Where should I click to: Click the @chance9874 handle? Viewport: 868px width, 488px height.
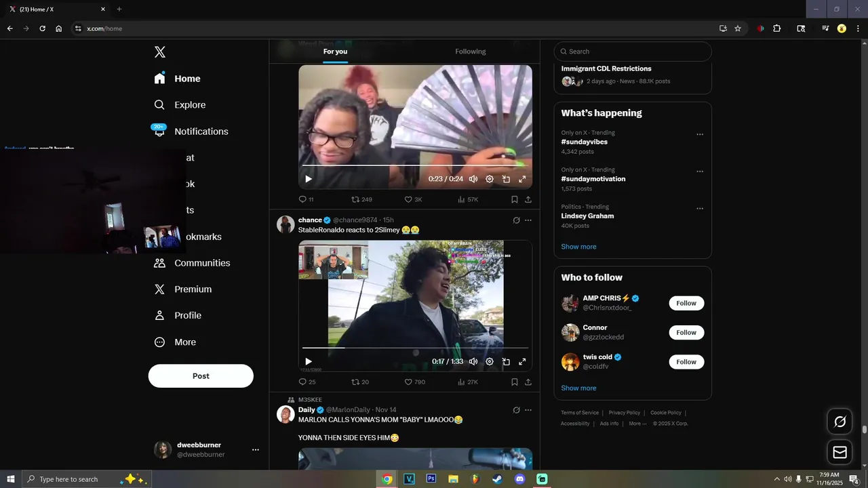355,220
